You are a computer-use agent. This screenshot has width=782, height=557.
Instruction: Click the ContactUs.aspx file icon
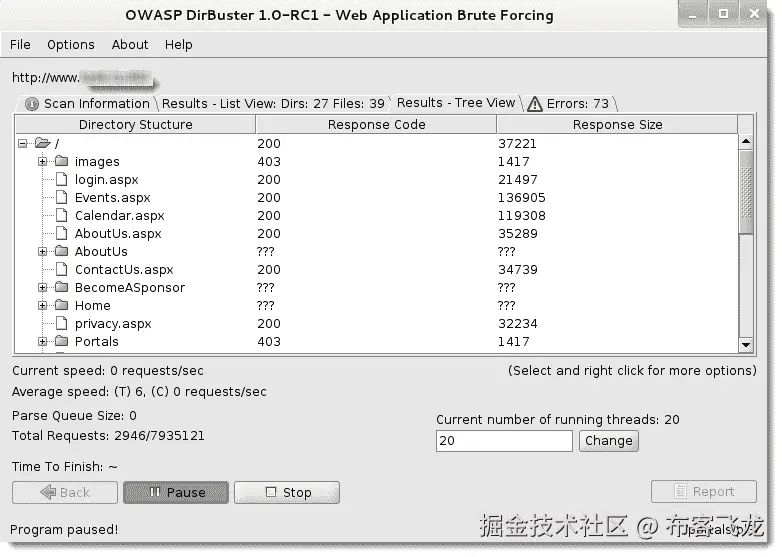tap(61, 269)
